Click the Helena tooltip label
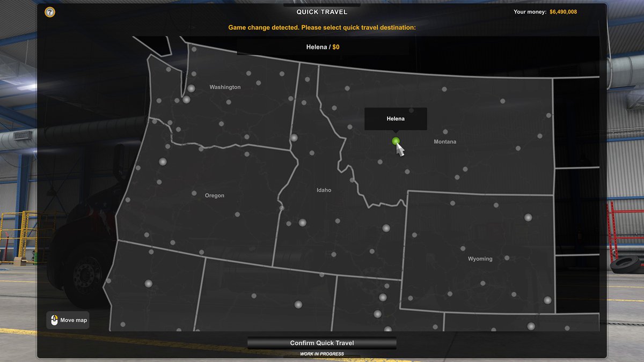 (396, 119)
